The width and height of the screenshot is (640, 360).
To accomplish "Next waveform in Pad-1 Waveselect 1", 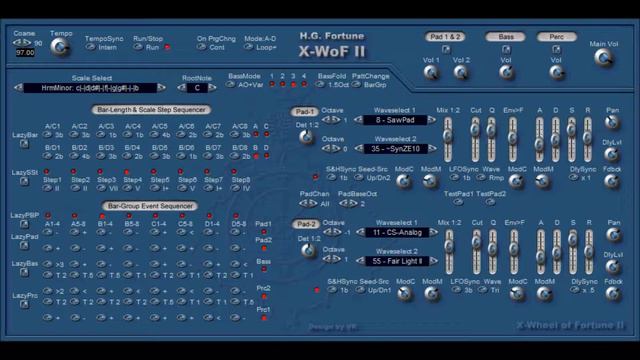I will tap(431, 120).
